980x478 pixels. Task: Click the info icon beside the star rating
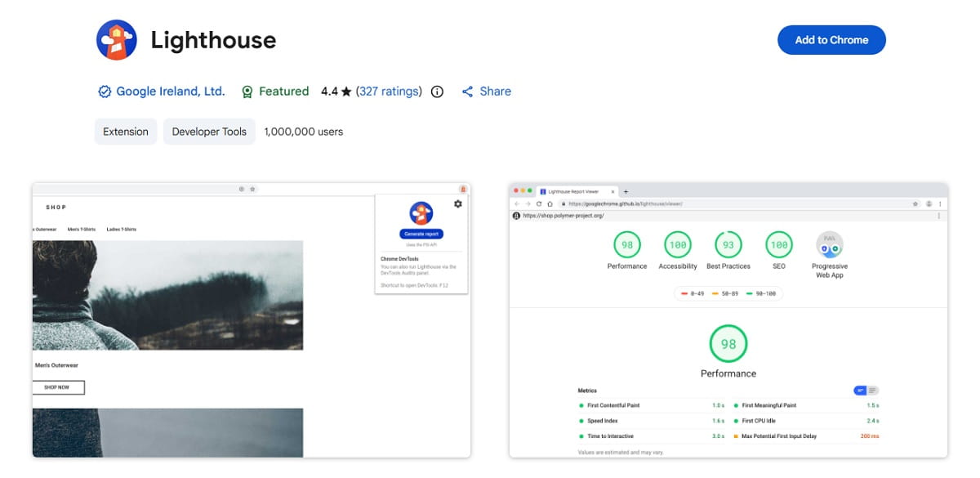[437, 92]
